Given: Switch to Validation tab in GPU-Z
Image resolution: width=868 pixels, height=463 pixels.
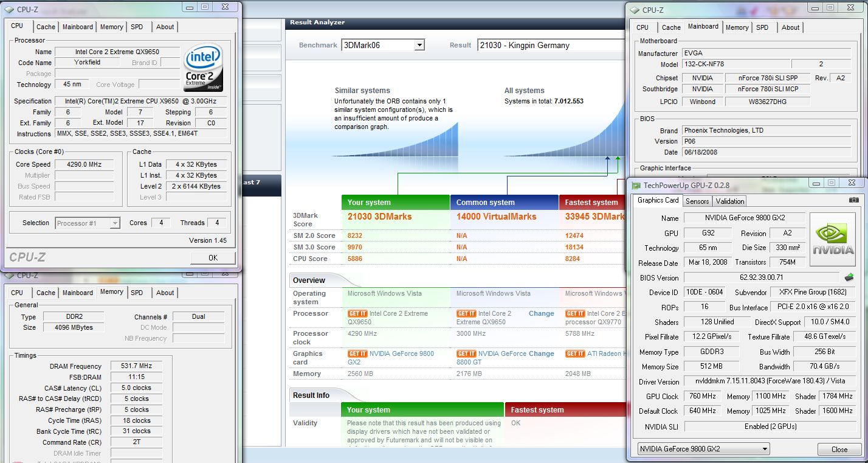Looking at the screenshot, I should (729, 201).
